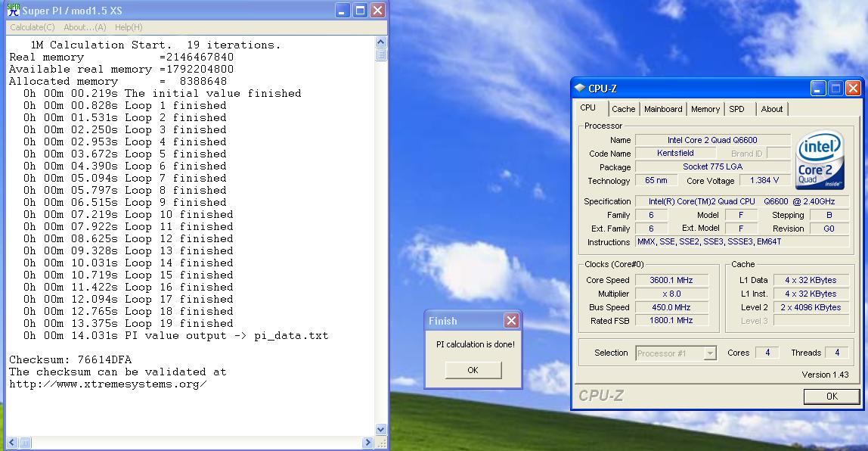868x451 pixels.
Task: Click the L1 Inst. value 4 x 32 KBytes
Action: [811, 294]
